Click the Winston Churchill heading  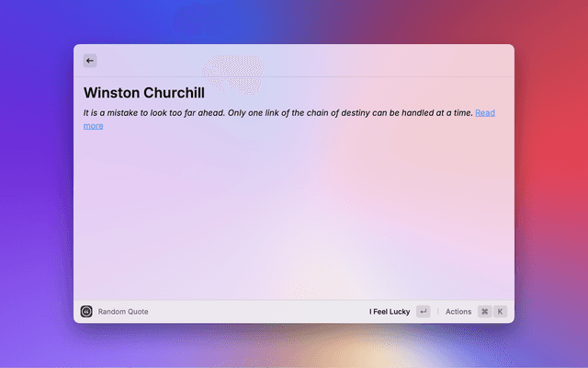point(144,93)
